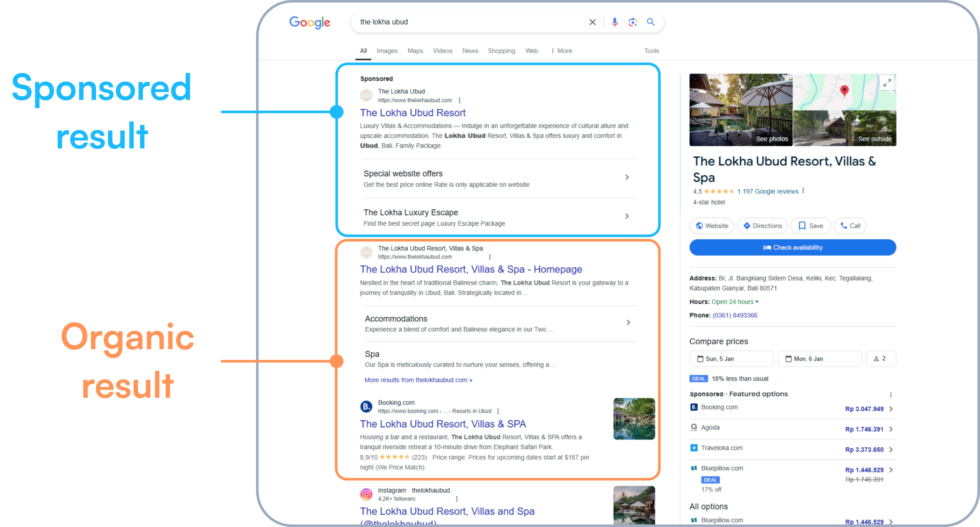
Task: Open the Agoda price option chevron
Action: pos(891,429)
